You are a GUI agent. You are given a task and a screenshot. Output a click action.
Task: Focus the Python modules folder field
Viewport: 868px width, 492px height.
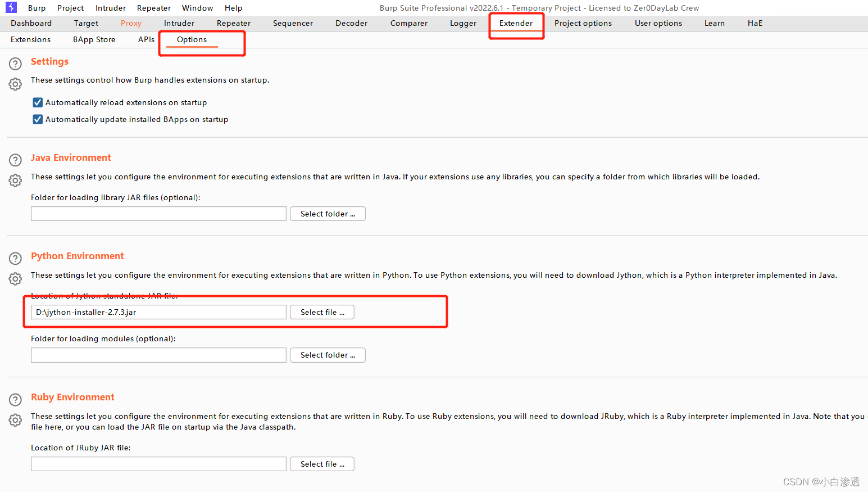coord(158,355)
